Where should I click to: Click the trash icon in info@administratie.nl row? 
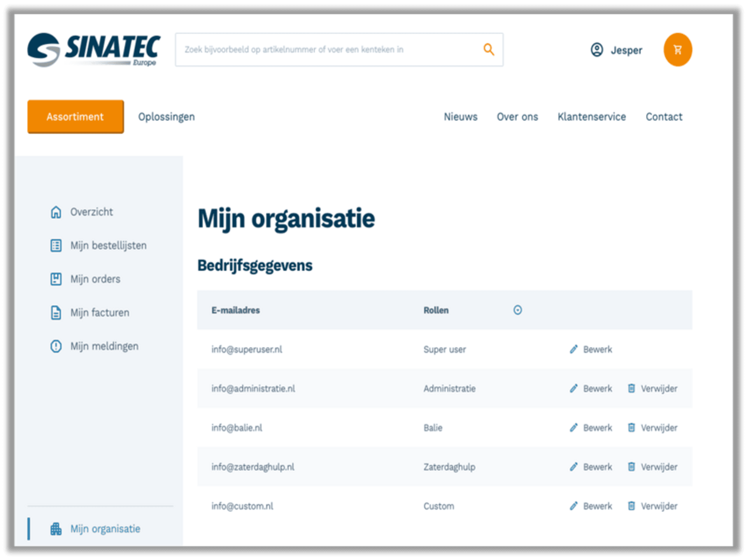(x=631, y=388)
